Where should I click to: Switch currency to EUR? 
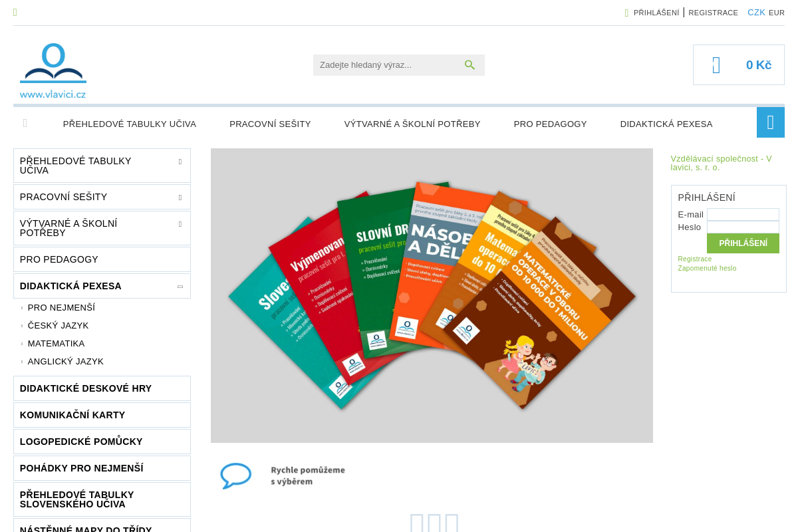coord(777,13)
